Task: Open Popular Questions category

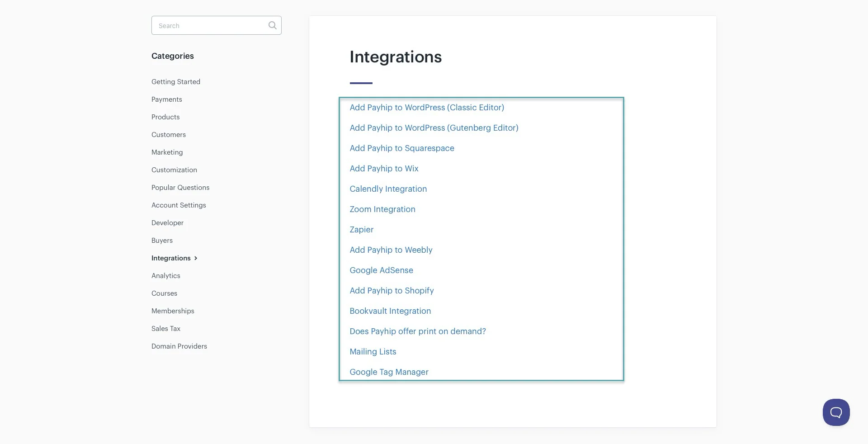Action: 180,188
